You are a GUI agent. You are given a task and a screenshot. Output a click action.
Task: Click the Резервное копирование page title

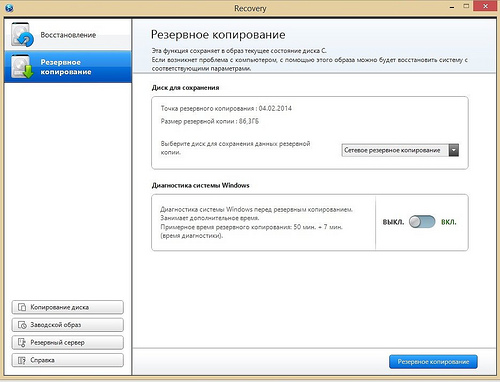(x=218, y=35)
